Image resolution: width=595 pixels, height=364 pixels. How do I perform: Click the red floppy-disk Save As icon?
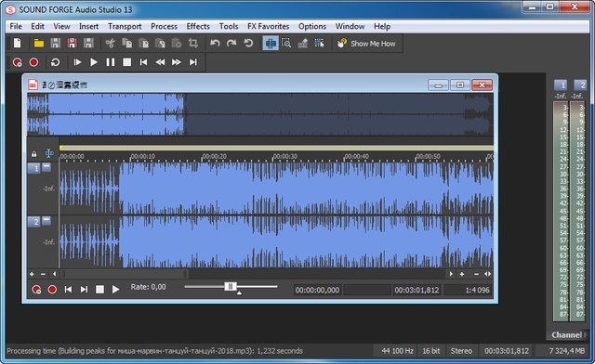click(73, 44)
